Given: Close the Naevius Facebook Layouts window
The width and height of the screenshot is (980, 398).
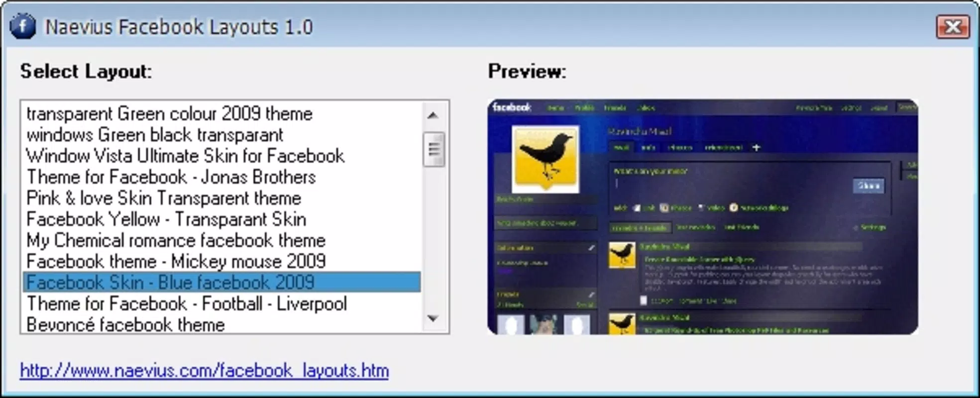Looking at the screenshot, I should [x=953, y=26].
